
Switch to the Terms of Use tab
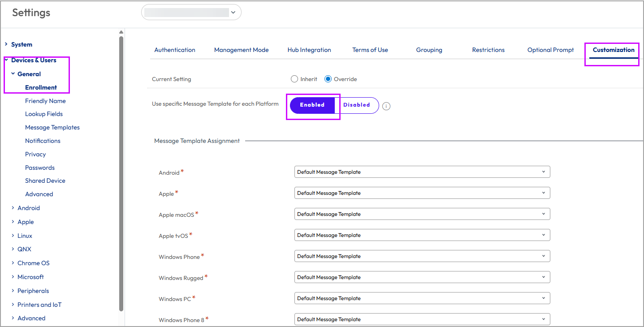point(370,50)
